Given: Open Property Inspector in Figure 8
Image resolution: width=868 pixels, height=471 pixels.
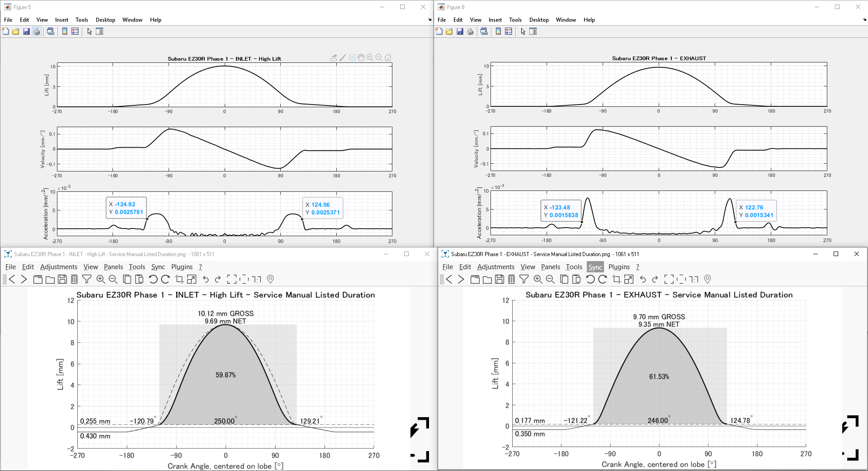Looking at the screenshot, I should (x=533, y=31).
